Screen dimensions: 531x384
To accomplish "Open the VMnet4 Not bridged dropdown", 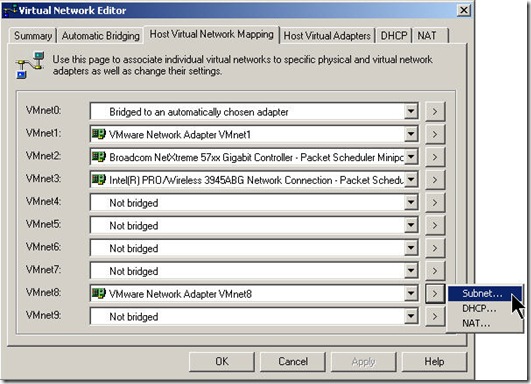I will coord(411,202).
